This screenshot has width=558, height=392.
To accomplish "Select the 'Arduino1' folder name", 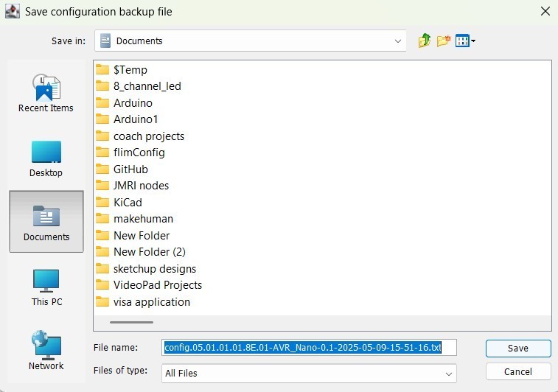I will point(136,119).
